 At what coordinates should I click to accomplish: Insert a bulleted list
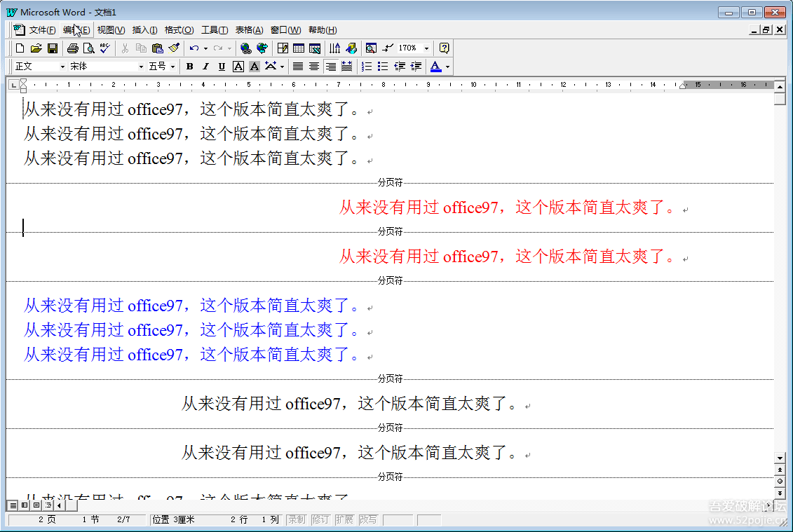(x=383, y=67)
